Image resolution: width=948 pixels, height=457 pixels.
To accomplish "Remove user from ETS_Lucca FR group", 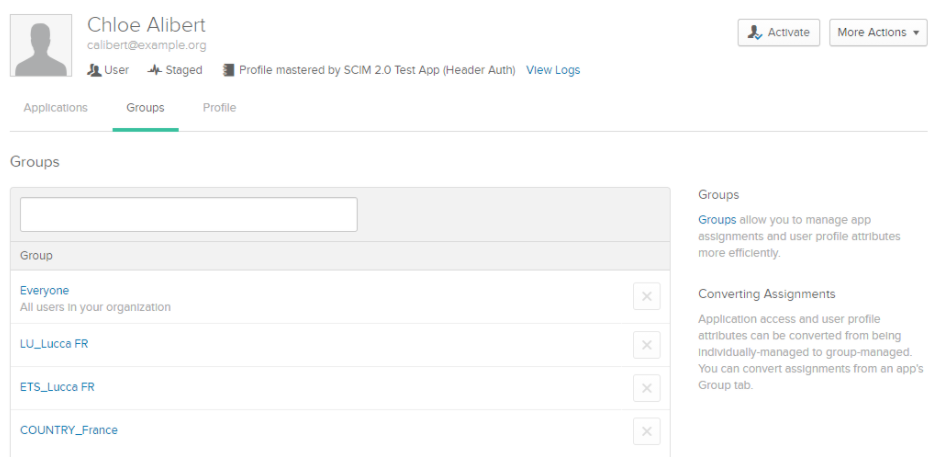I will [646, 388].
